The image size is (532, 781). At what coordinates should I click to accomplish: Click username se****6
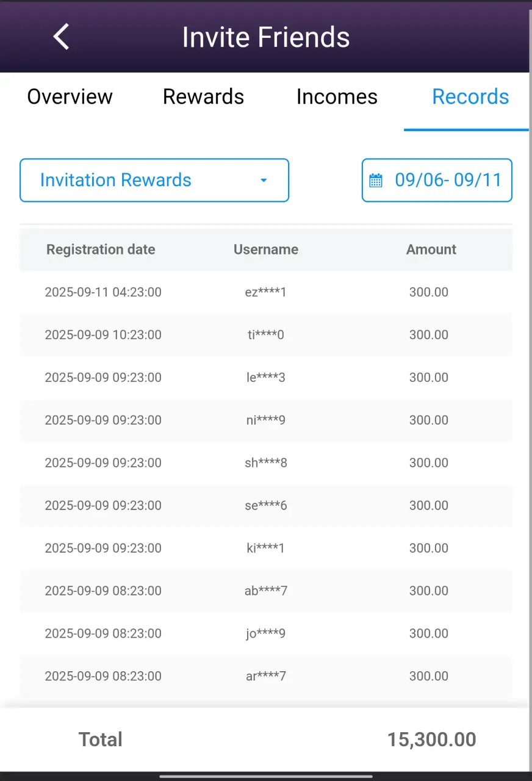point(266,506)
